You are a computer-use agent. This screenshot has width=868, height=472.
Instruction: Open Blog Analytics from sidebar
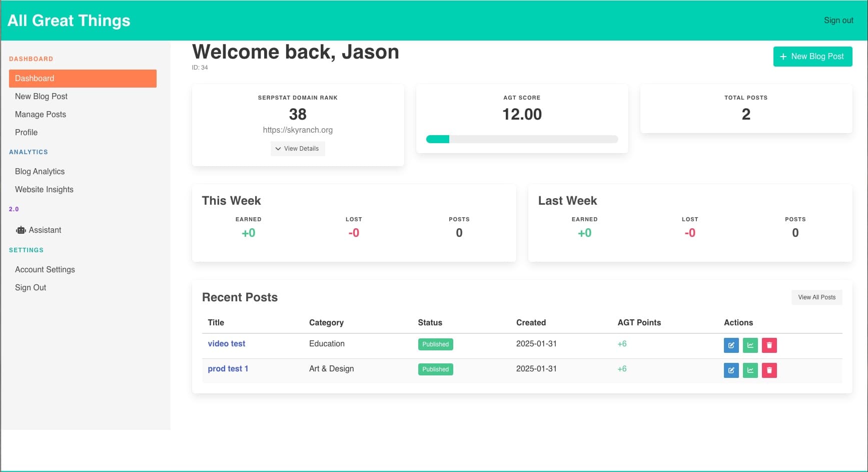[x=40, y=172]
